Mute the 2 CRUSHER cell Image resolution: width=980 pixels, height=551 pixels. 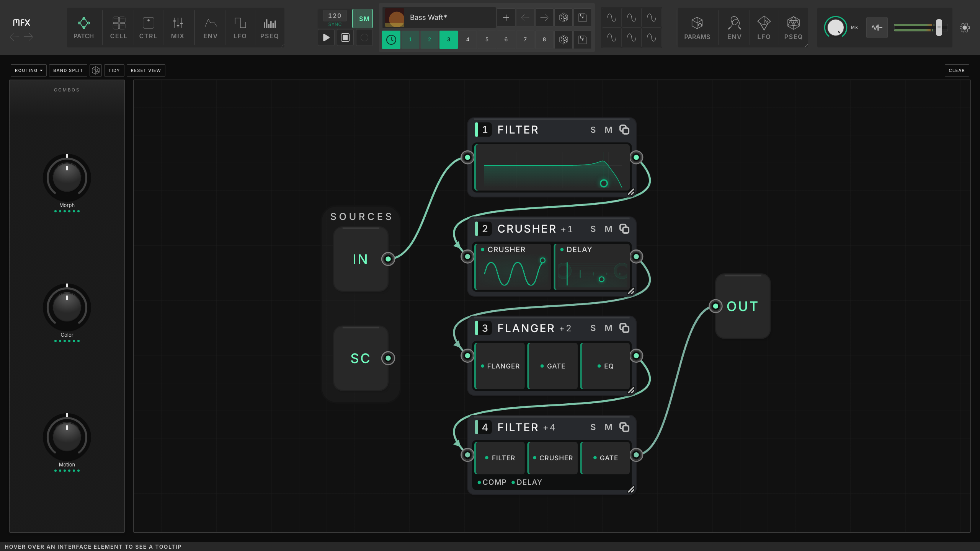608,229
